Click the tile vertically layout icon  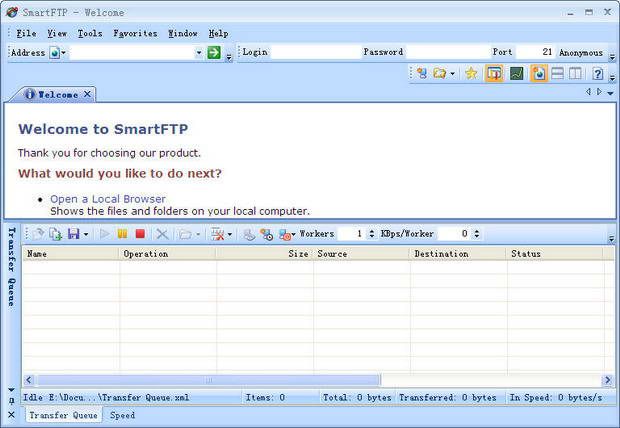point(575,73)
